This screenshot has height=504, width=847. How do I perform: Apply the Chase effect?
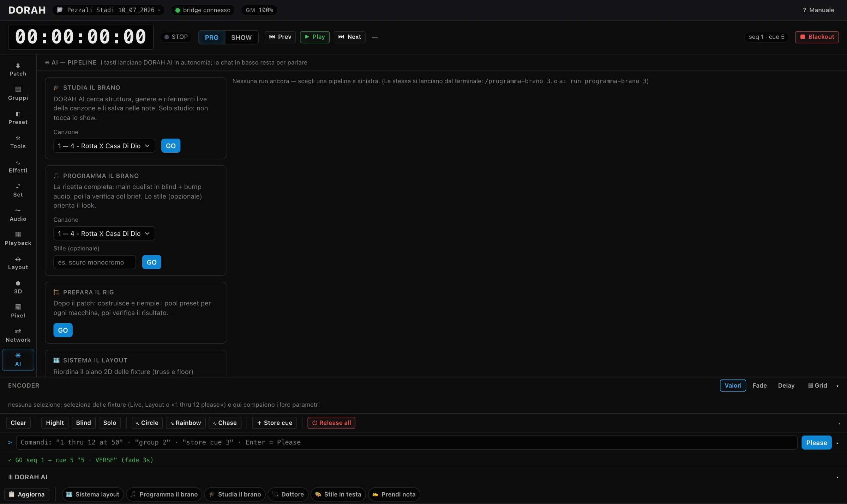pos(225,423)
